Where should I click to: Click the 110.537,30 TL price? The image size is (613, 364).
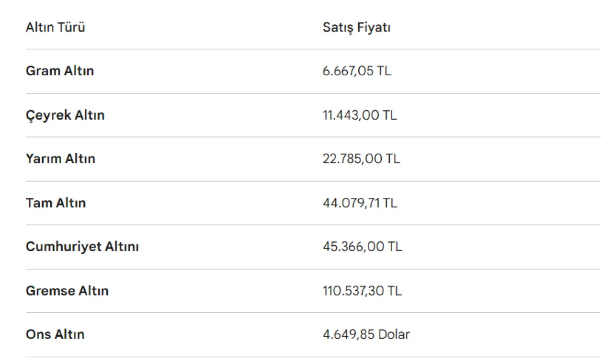coord(362,291)
